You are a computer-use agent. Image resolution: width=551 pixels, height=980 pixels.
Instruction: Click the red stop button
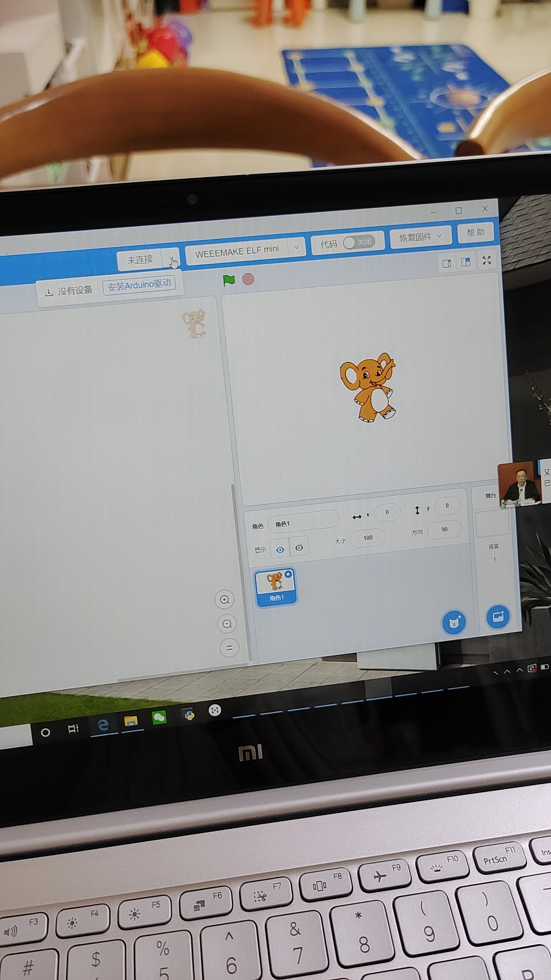[248, 279]
